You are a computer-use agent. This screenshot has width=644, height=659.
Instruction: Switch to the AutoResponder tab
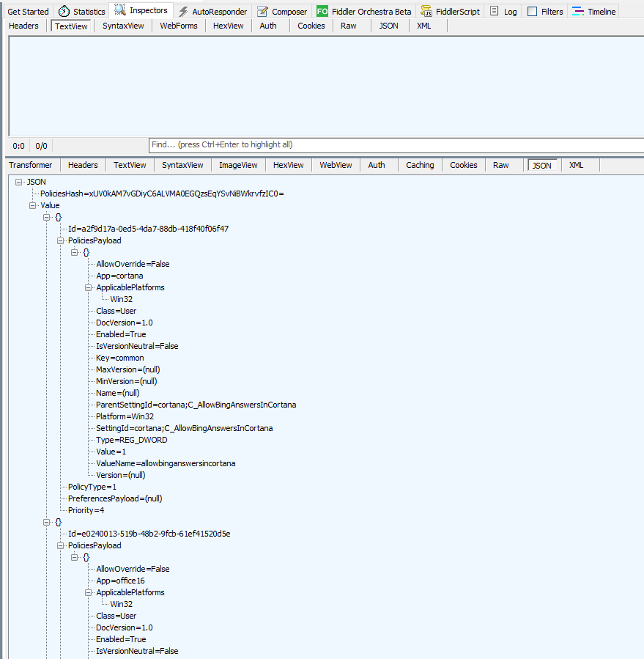point(212,12)
